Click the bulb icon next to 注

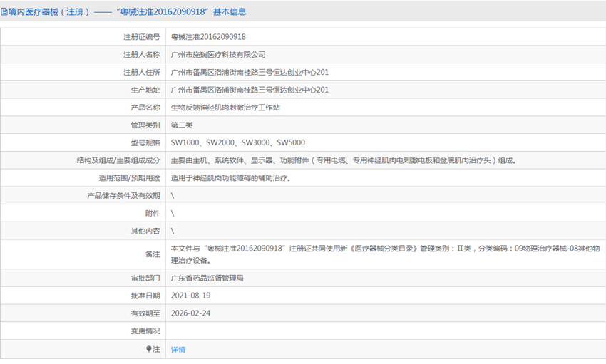[149, 349]
